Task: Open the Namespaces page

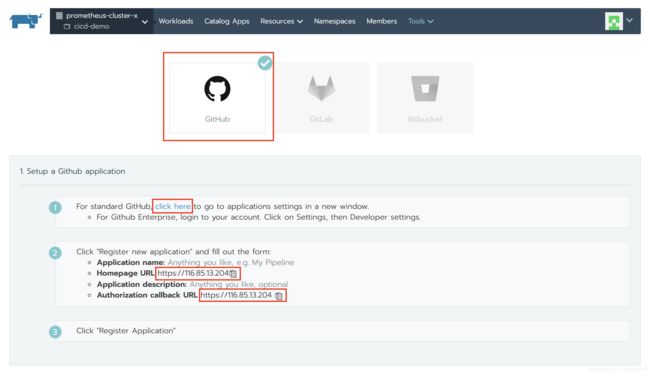Action: tap(335, 21)
